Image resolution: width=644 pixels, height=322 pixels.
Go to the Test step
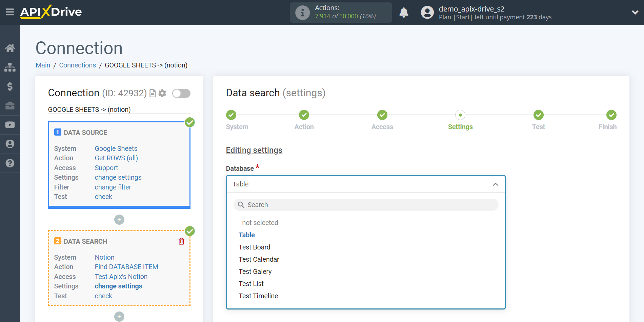539,115
